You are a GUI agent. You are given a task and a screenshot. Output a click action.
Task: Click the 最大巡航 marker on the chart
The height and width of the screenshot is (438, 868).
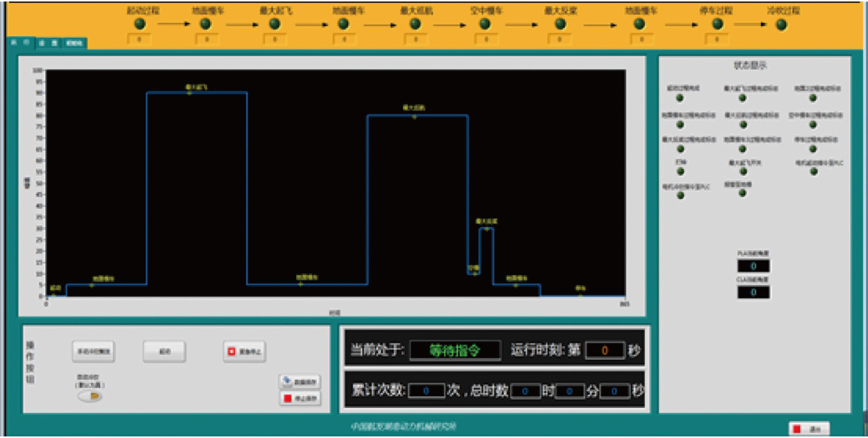tap(414, 116)
